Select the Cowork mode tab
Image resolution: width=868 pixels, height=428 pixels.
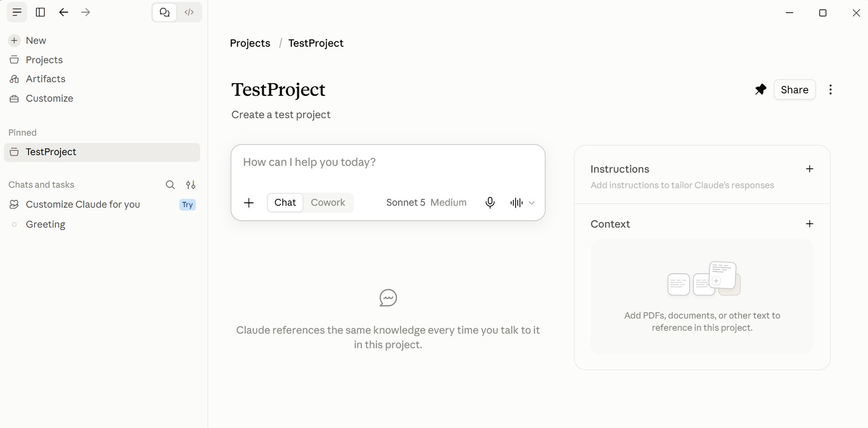(328, 203)
